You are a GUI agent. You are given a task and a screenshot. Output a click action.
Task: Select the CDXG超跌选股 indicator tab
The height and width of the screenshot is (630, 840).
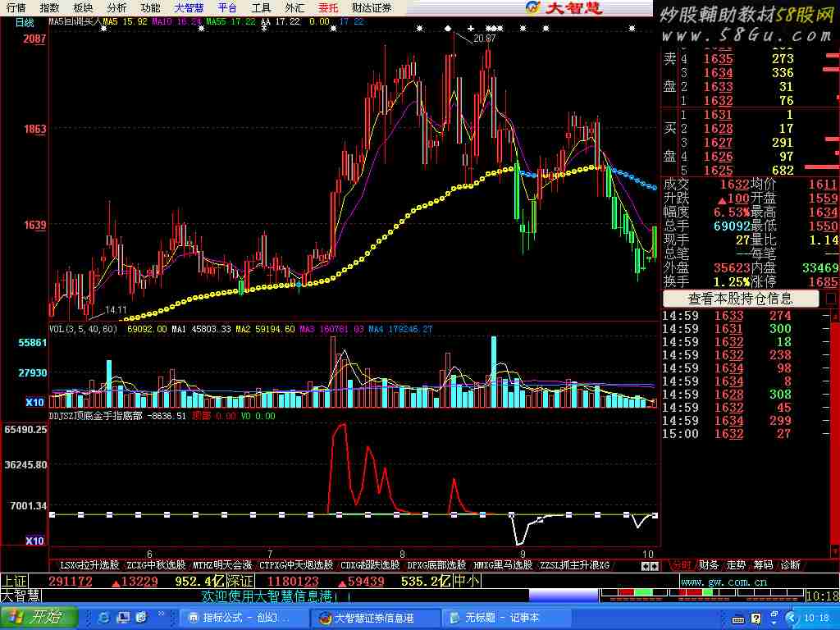[x=370, y=564]
